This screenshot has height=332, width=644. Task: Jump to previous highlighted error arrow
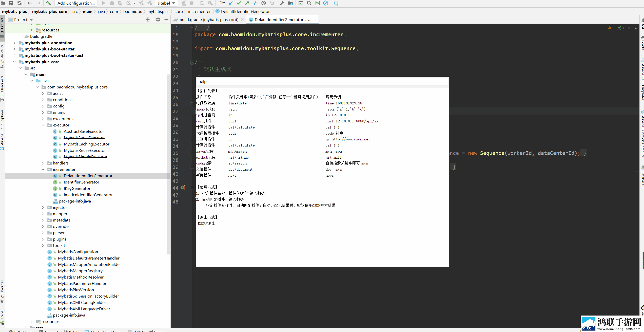[629, 28]
